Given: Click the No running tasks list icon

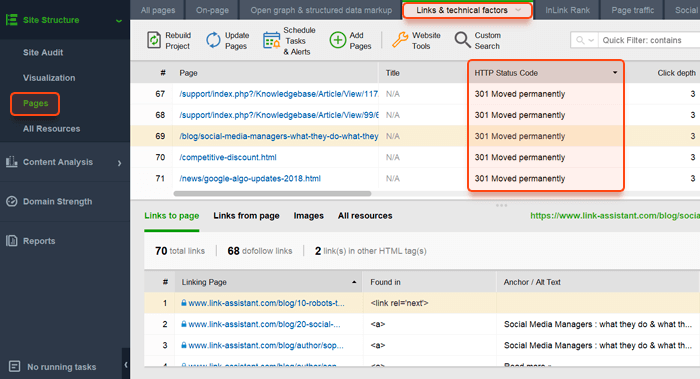Looking at the screenshot, I should click(x=14, y=367).
